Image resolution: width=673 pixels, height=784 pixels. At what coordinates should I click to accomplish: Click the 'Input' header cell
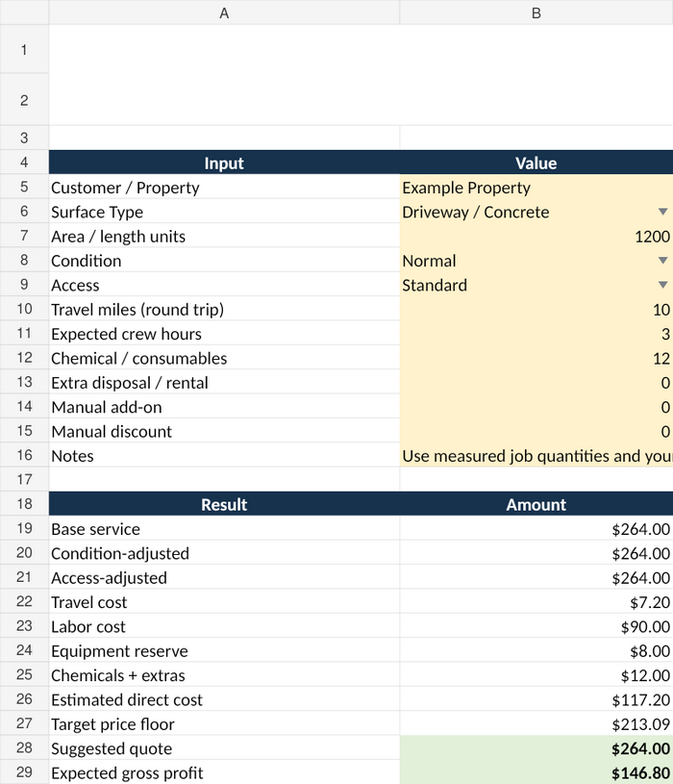224,163
